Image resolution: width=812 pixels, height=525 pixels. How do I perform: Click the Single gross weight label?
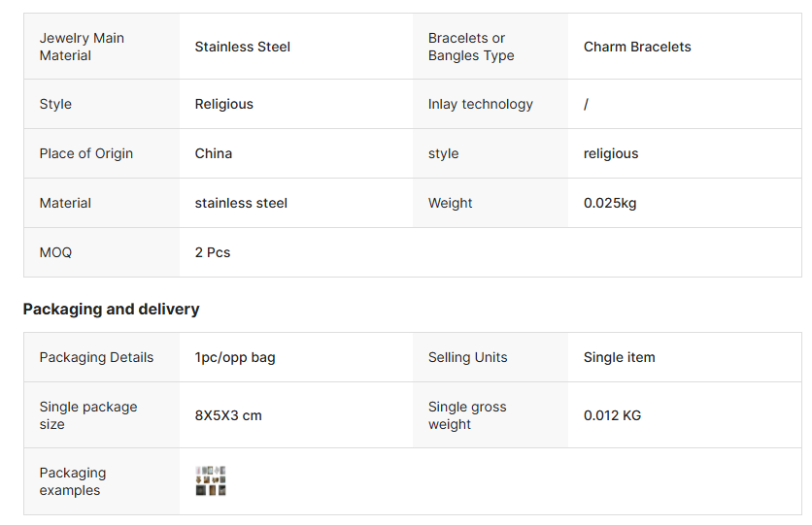(467, 415)
